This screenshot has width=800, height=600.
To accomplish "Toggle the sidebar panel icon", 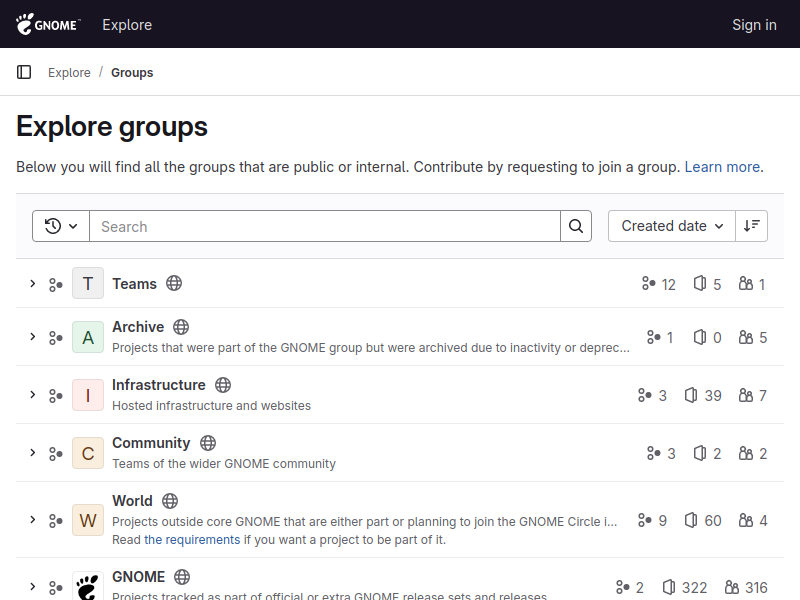I will 24,72.
